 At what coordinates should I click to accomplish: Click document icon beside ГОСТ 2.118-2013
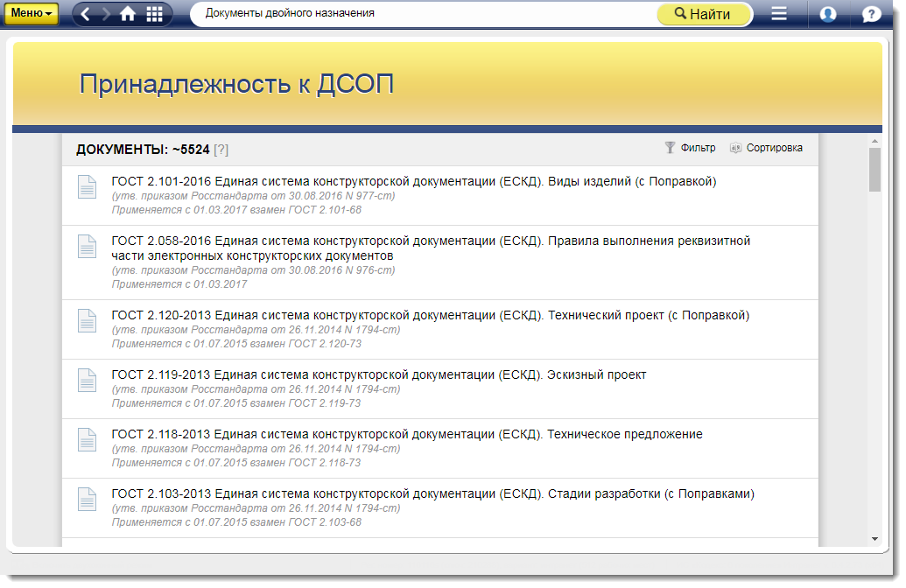pos(88,440)
